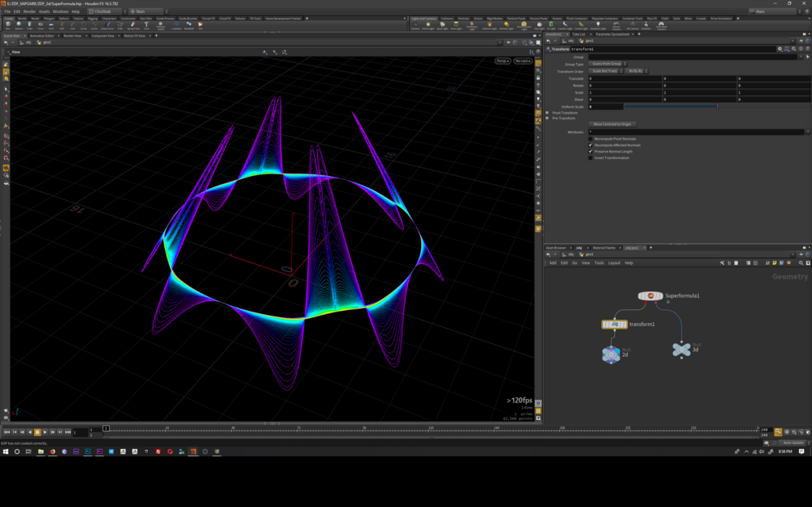
Task: Select the Sphere shelf tool
Action: pyautogui.click(x=19, y=25)
